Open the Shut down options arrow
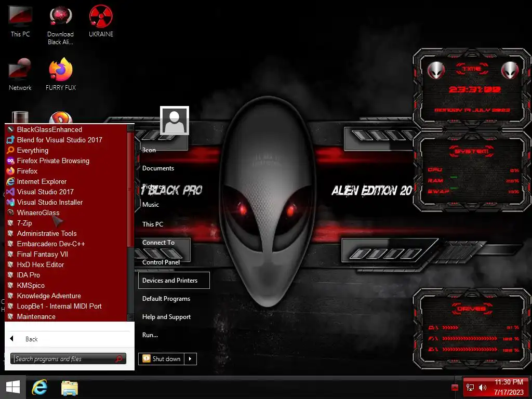Viewport: 532px width, 399px height. [x=190, y=359]
